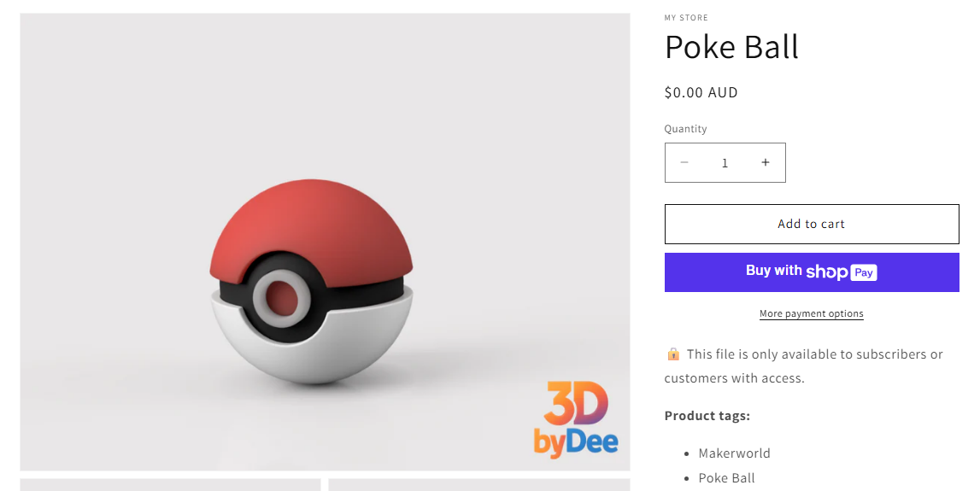Select the Poke Ball product tag
This screenshot has width=980, height=491.
coord(726,478)
